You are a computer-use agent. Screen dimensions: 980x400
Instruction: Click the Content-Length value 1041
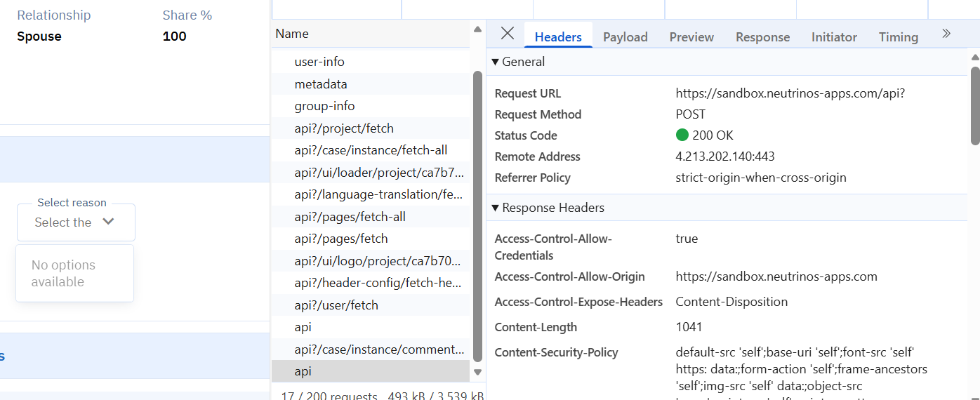(689, 327)
